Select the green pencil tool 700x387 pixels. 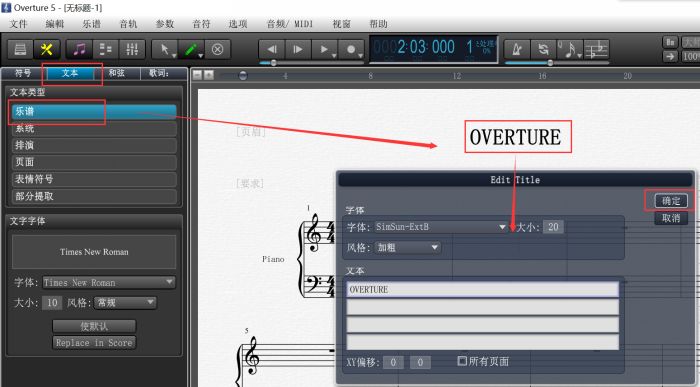pyautogui.click(x=191, y=49)
